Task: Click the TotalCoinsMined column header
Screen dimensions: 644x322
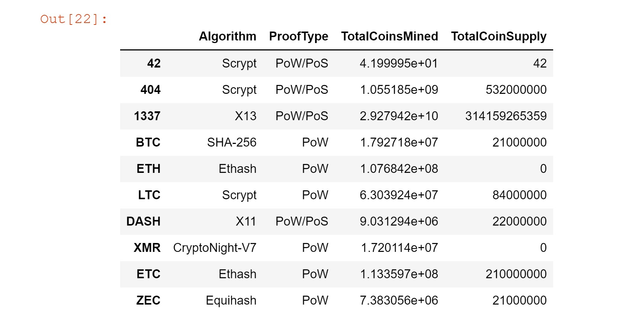Action: 389,36
